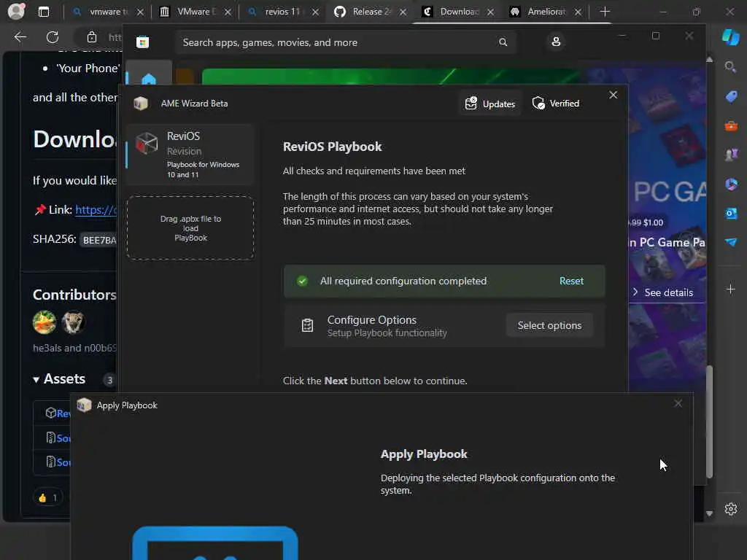
Task: Click the browser page vertical scrollbar thumb
Action: pyautogui.click(x=709, y=421)
